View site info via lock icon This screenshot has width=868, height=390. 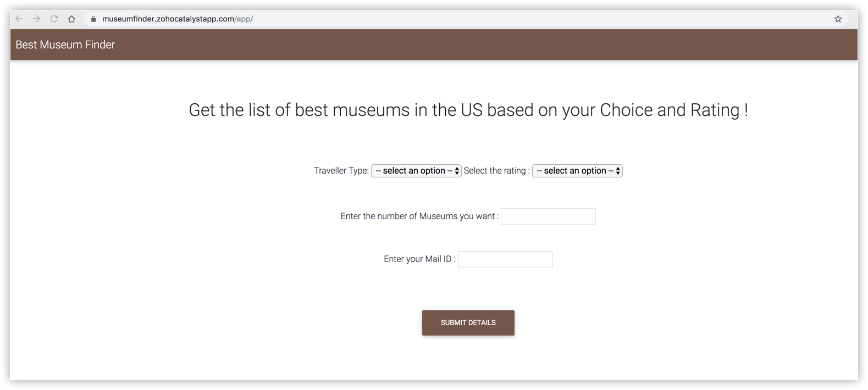tap(93, 19)
